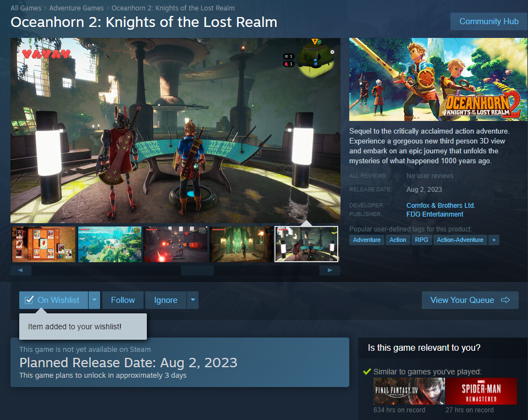Open developer Cornfox & Brothers Ltd. link

click(441, 205)
